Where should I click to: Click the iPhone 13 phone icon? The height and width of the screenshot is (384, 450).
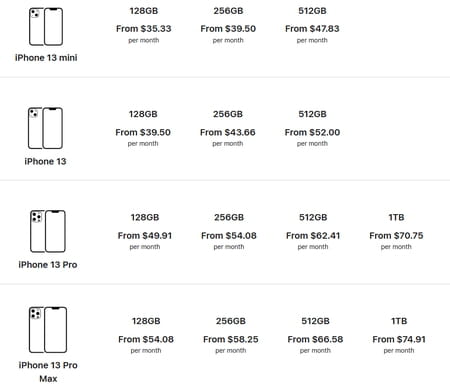(45, 128)
